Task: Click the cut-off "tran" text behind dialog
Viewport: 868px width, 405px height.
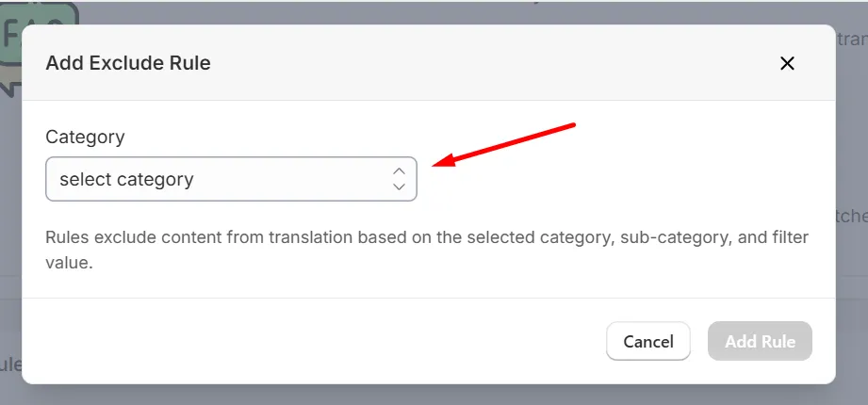Action: point(852,40)
